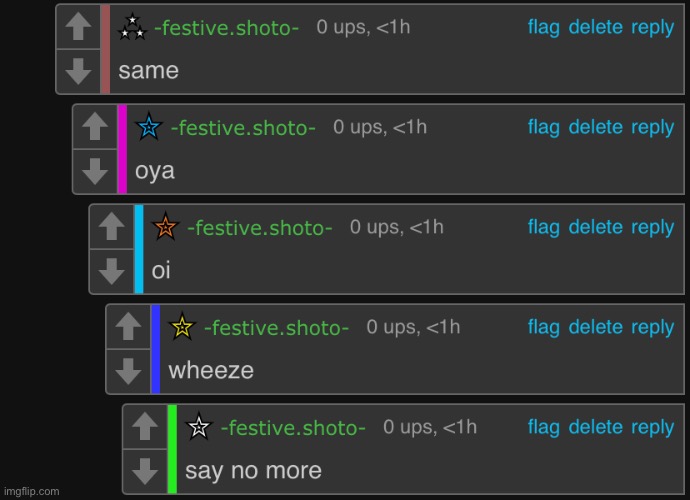Downvote the "say no more" comment
Screen dimensions: 690x500
click(145, 470)
